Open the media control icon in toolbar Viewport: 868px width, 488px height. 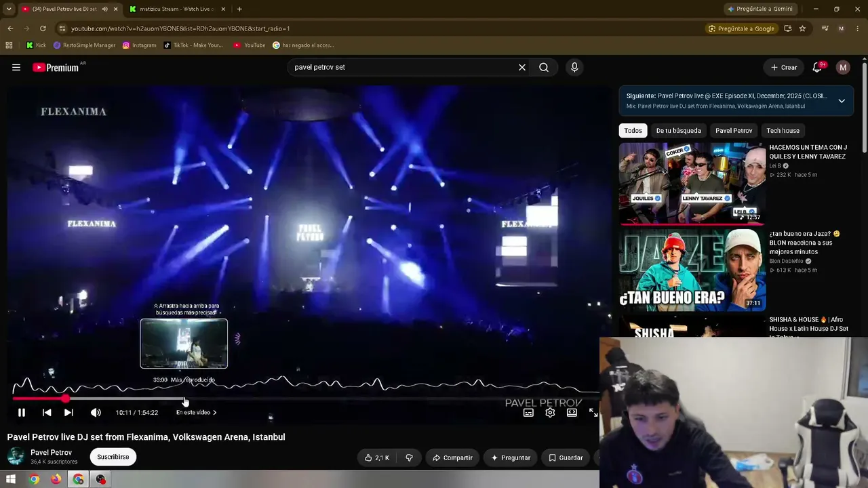click(825, 28)
